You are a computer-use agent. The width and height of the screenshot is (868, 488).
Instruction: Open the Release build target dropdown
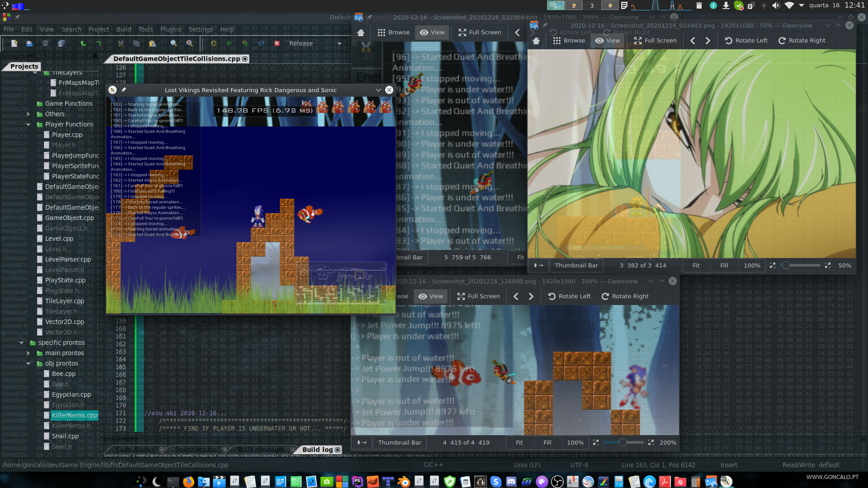click(315, 43)
